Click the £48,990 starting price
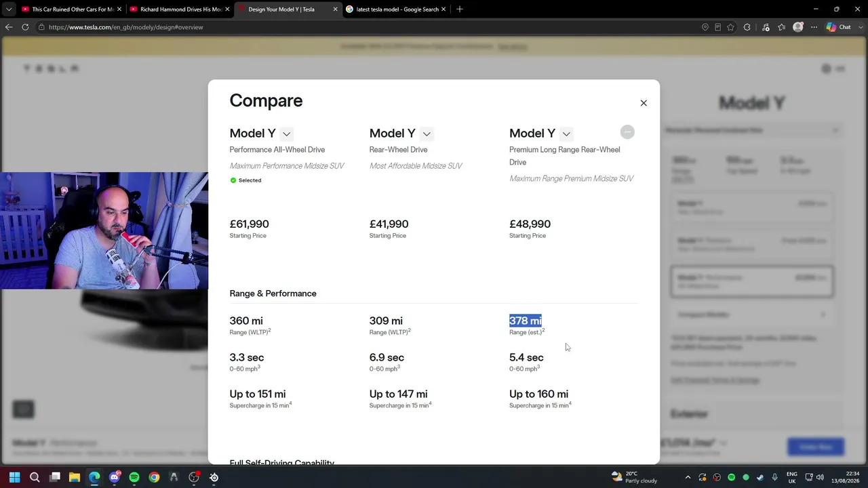Viewport: 868px width, 488px height. [x=530, y=224]
